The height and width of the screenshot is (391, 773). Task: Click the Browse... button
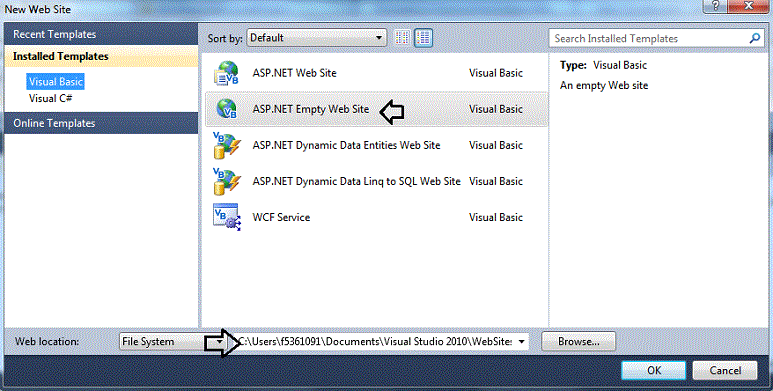coord(578,341)
